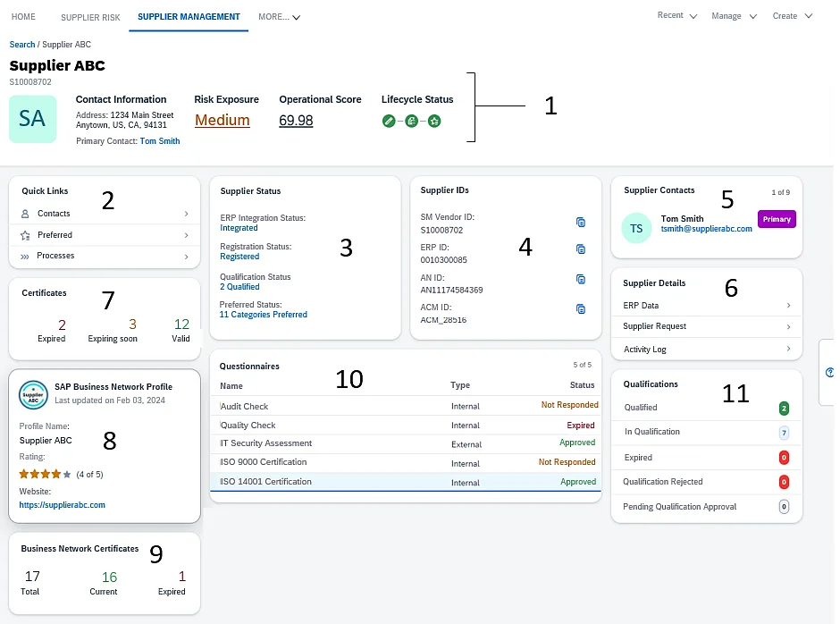Viewport: 840px width, 624px height.
Task: Click the Contacts person icon in Quick Links
Action: tap(25, 214)
